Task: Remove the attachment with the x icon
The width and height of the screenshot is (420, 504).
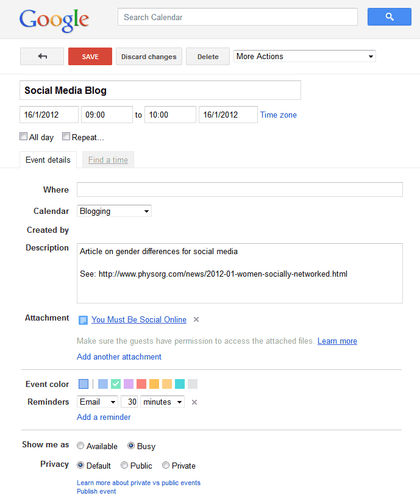Action: tap(196, 319)
